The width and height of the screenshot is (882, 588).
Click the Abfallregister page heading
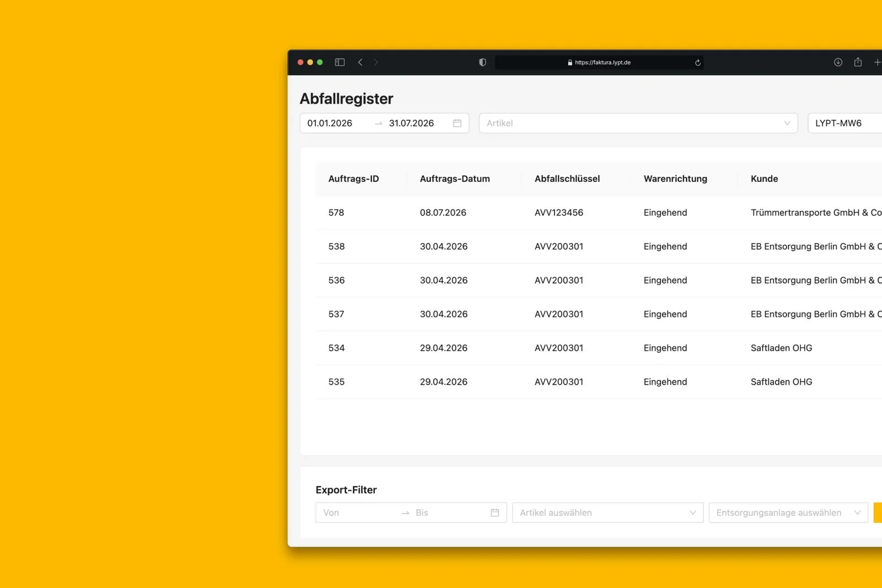tap(346, 99)
